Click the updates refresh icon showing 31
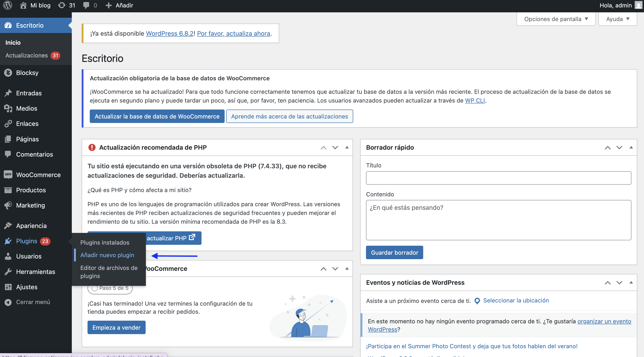The image size is (644, 357). click(61, 5)
